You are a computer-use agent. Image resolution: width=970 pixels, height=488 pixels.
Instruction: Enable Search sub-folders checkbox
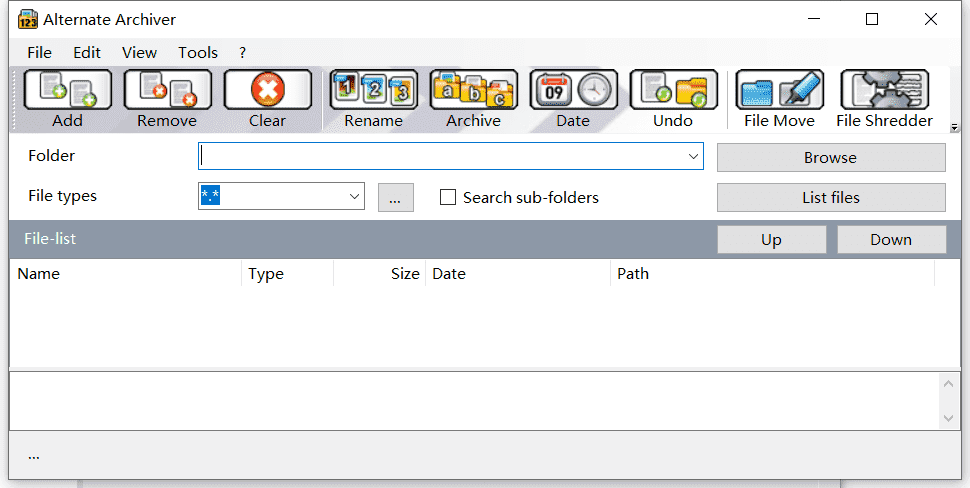pyautogui.click(x=447, y=197)
